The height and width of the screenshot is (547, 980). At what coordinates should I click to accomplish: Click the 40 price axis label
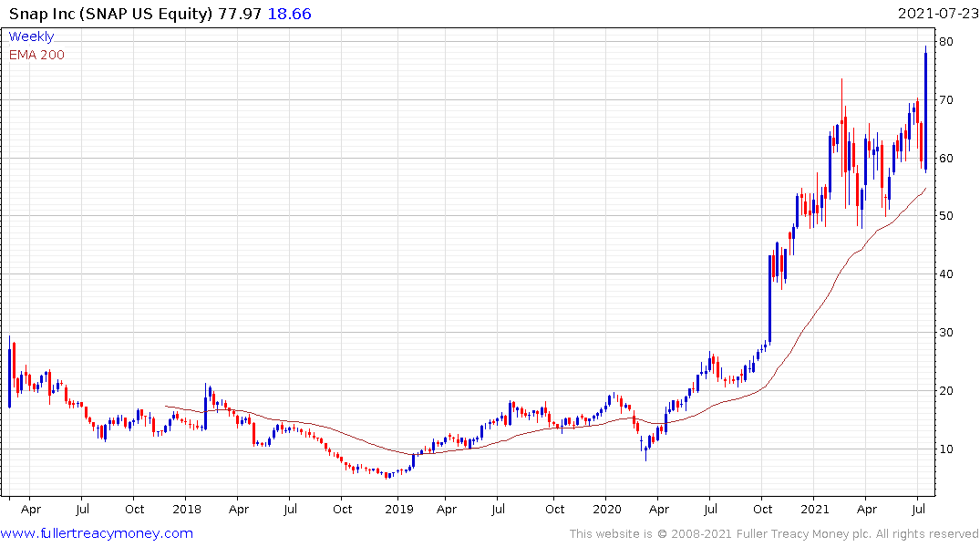tap(945, 273)
